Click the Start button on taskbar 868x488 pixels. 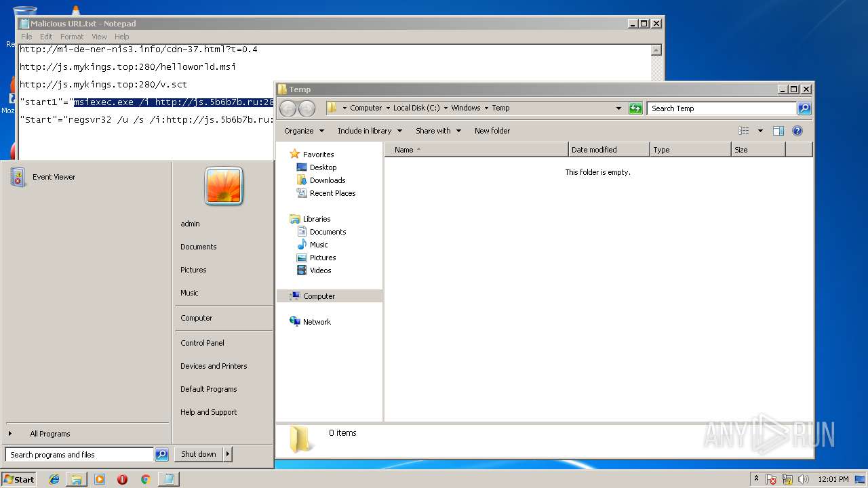pos(19,479)
